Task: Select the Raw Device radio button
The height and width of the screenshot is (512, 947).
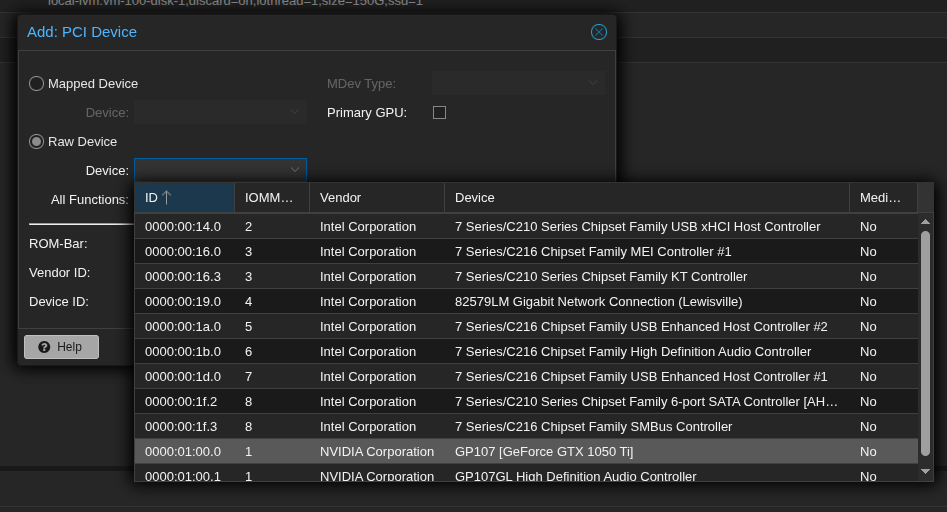Action: pyautogui.click(x=37, y=142)
